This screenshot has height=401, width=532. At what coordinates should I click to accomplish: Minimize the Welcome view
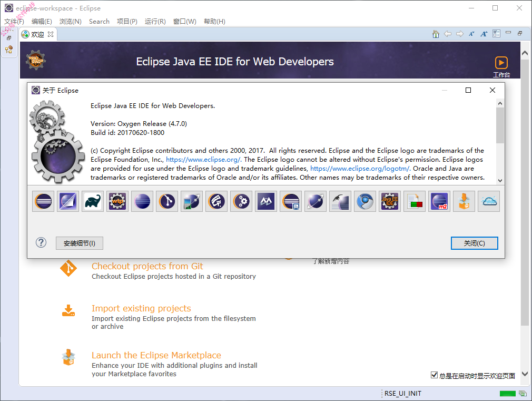coord(508,33)
